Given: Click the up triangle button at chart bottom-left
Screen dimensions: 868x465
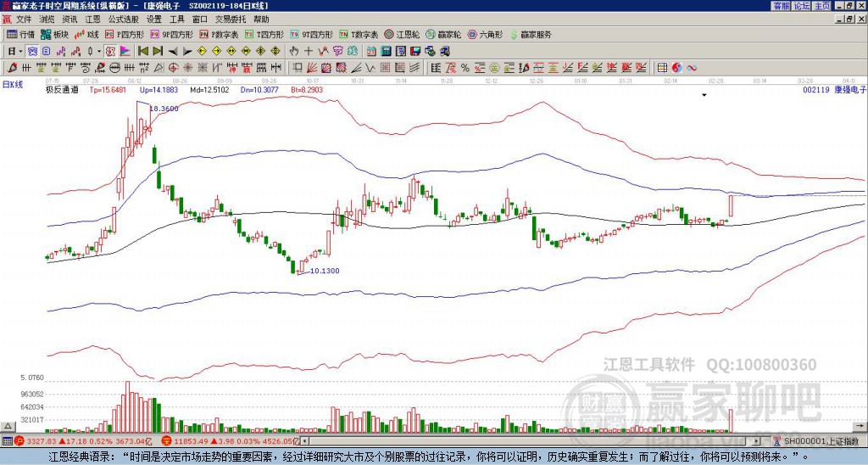Looking at the screenshot, I should pyautogui.click(x=8, y=426).
